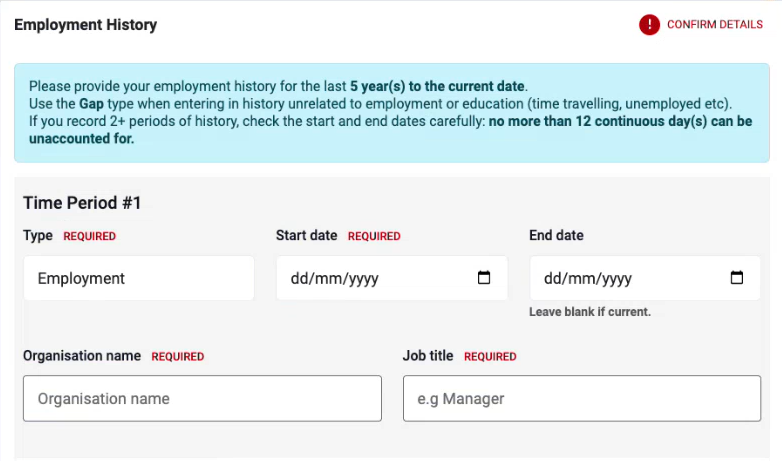Select the month segment of Start date

point(328,279)
